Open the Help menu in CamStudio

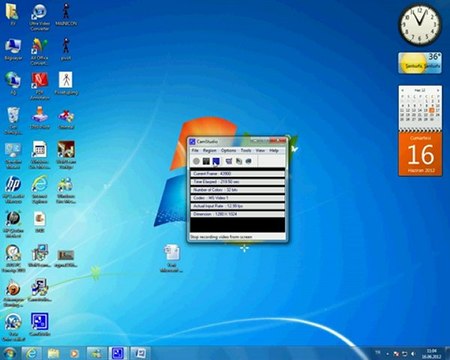coord(274,151)
